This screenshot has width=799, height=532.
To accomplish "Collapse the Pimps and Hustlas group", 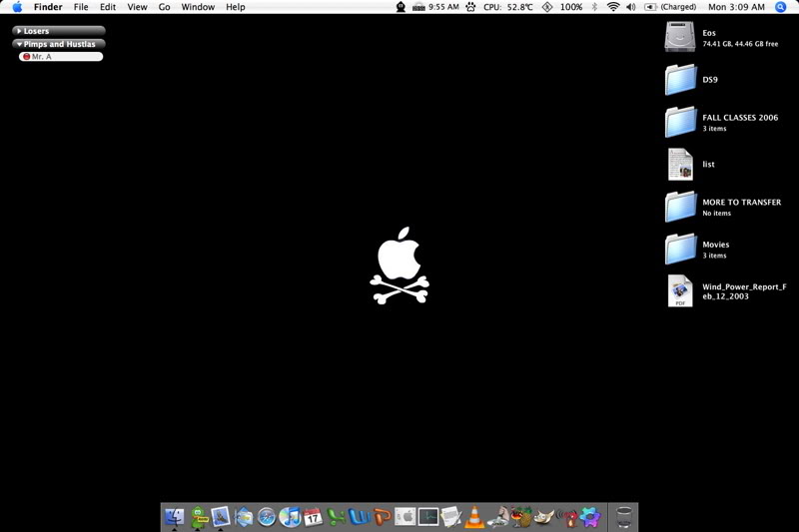I will 19,44.
